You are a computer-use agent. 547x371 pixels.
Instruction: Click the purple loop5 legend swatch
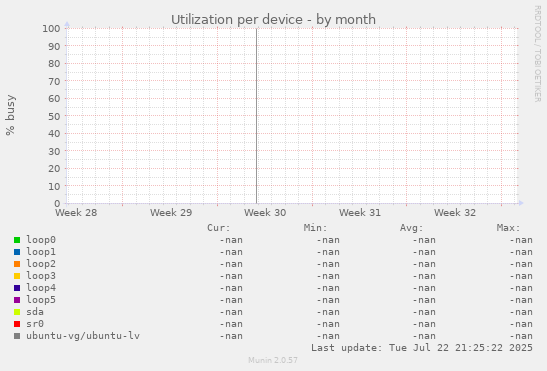(17, 300)
